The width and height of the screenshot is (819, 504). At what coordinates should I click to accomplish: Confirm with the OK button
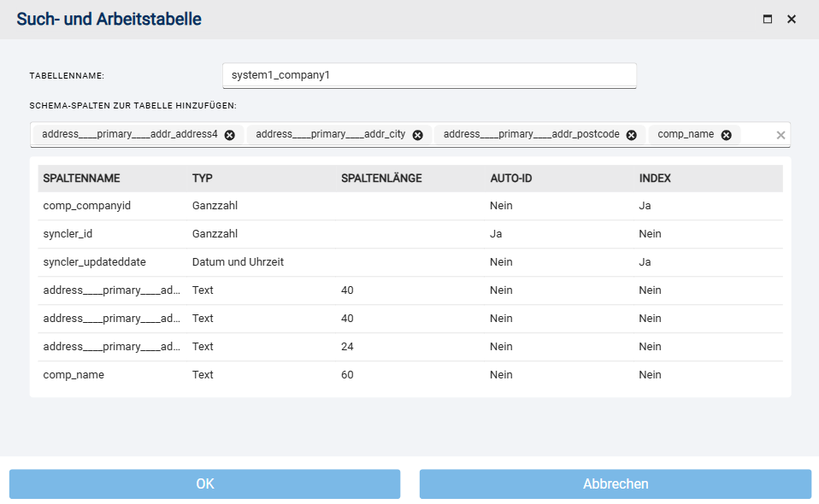(204, 483)
